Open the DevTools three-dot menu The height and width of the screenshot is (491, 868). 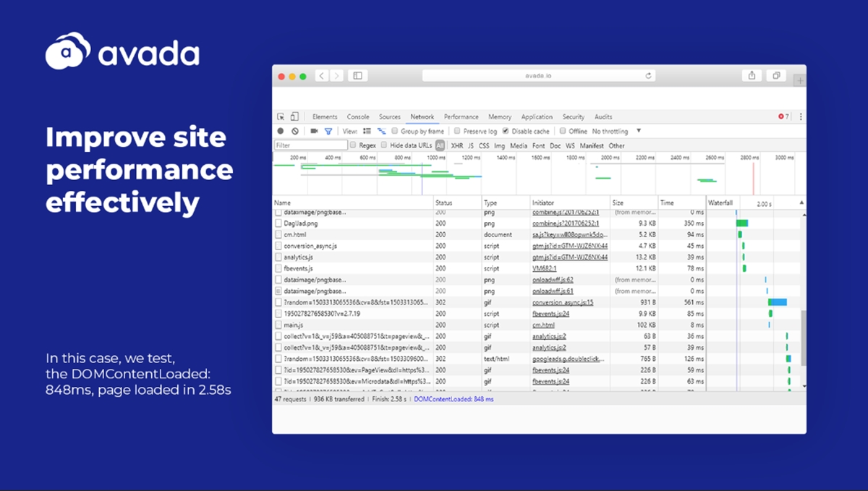click(801, 116)
